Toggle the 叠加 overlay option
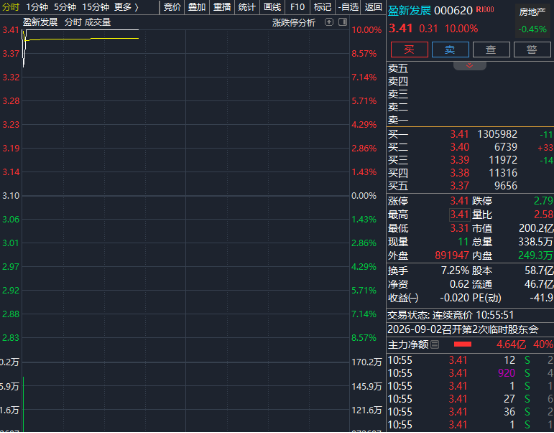 coord(197,7)
